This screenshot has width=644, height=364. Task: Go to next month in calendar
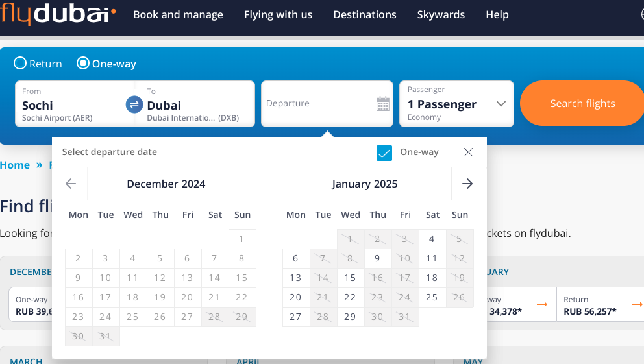tap(467, 184)
